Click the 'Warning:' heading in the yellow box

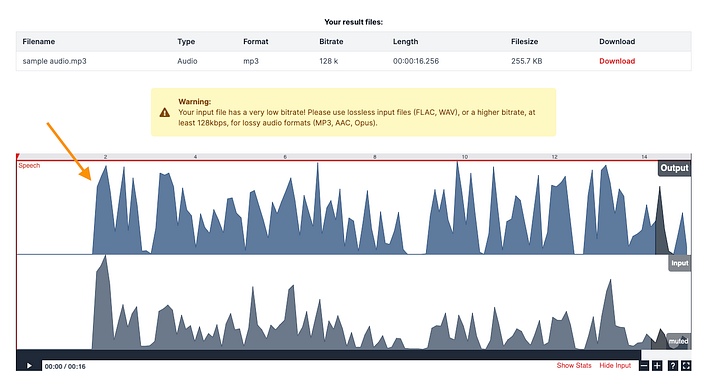coord(195,101)
